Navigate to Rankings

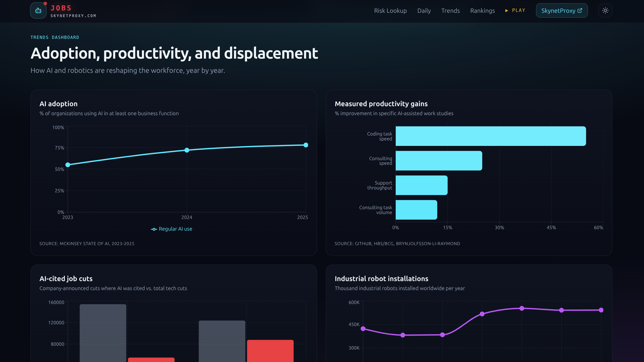tap(482, 11)
